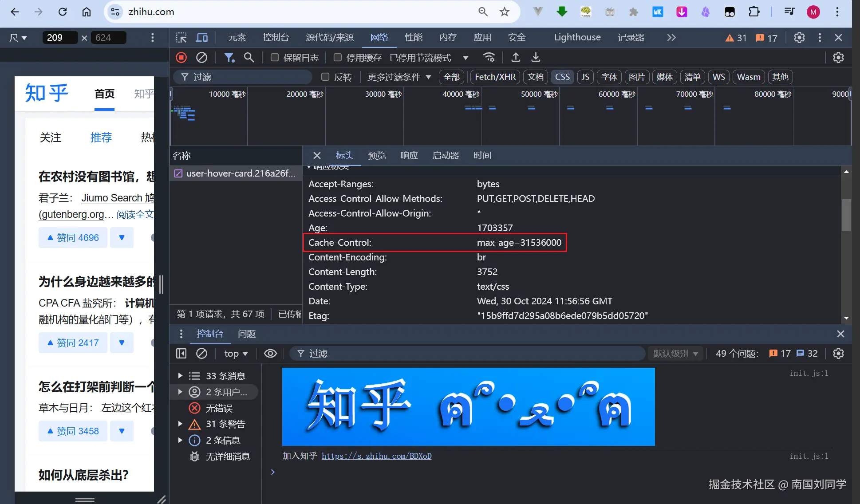Open network search magnifier icon
The height and width of the screenshot is (504, 860).
click(249, 57)
